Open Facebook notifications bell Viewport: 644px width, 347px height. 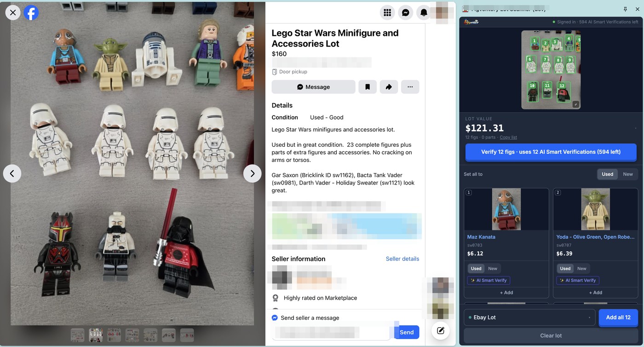click(424, 12)
